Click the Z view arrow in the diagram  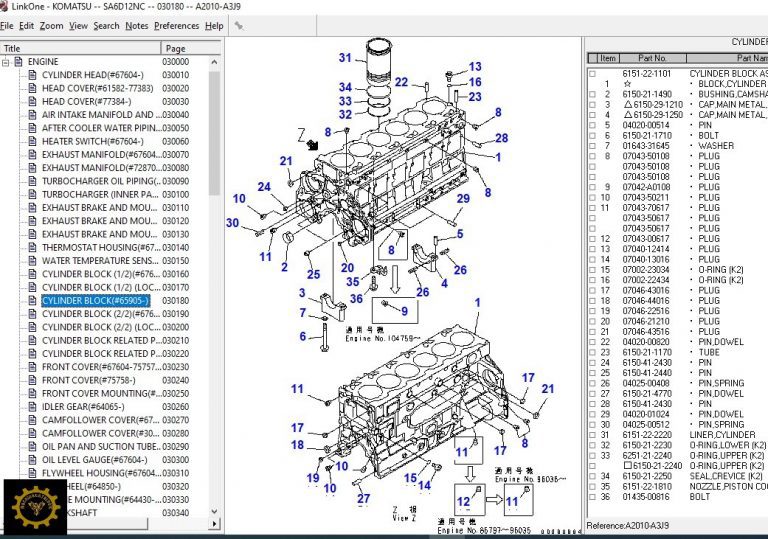(312, 144)
